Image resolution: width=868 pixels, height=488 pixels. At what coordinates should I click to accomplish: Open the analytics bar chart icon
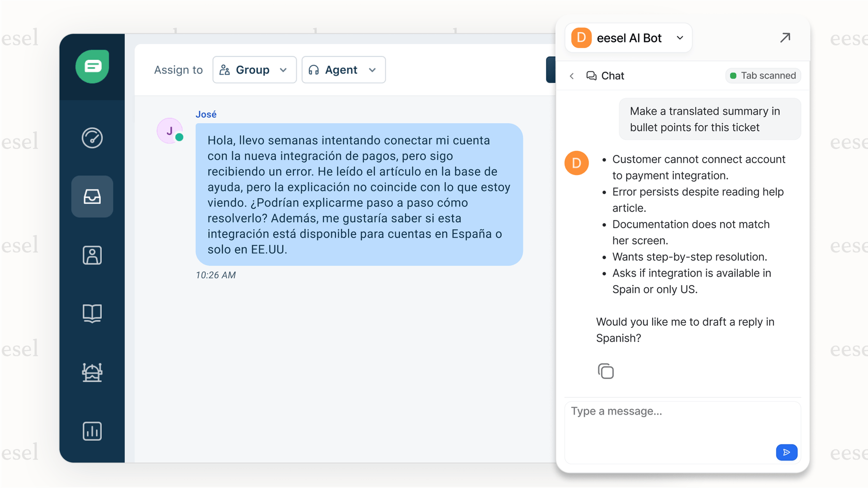tap(92, 431)
